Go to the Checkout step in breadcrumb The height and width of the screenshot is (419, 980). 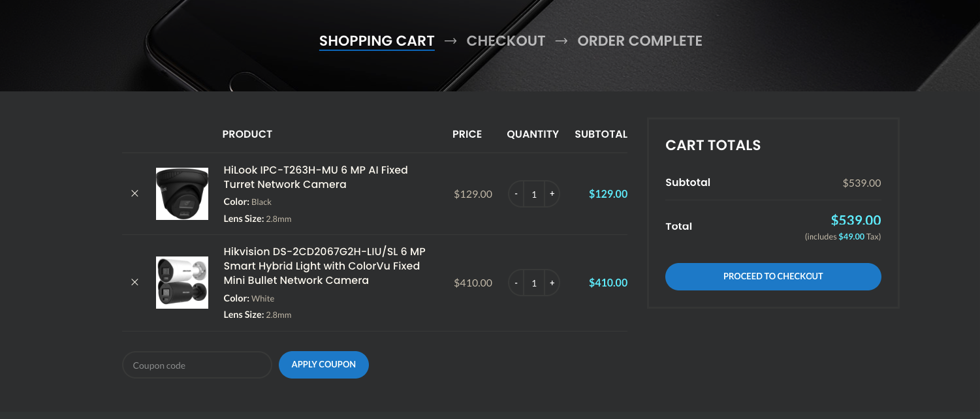tap(506, 41)
